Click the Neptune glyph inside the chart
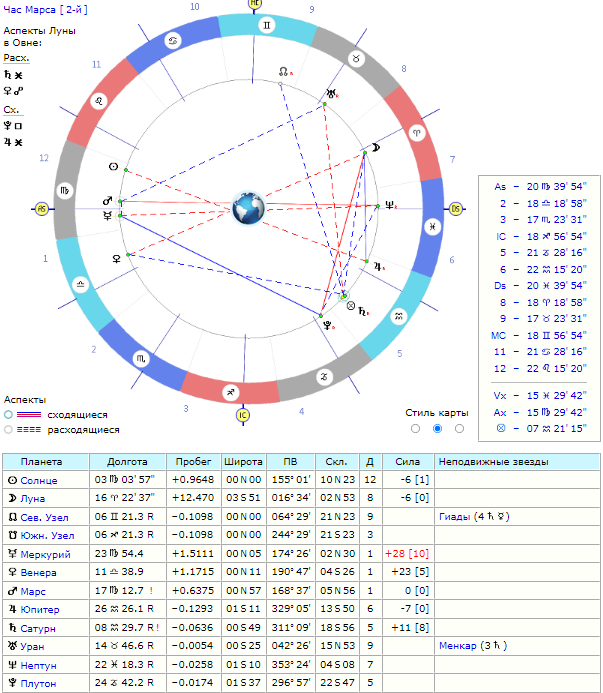 389,205
